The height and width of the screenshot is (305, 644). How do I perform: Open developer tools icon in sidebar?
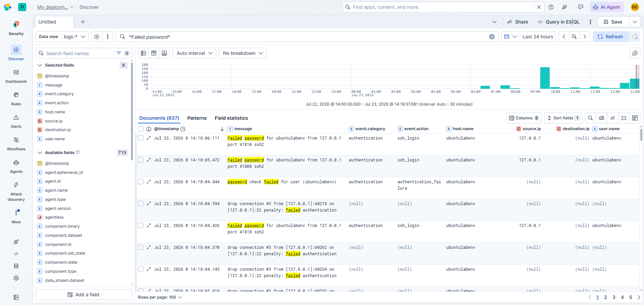16,254
